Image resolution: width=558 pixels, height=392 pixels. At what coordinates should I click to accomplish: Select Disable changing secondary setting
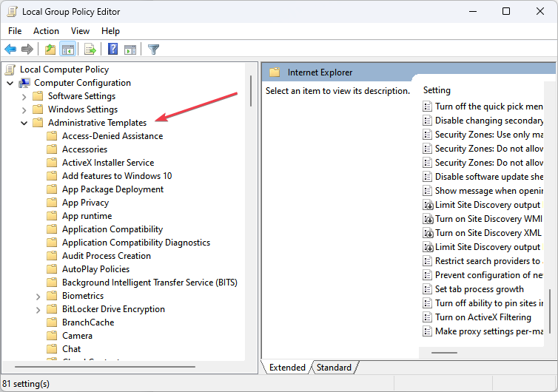click(x=488, y=121)
